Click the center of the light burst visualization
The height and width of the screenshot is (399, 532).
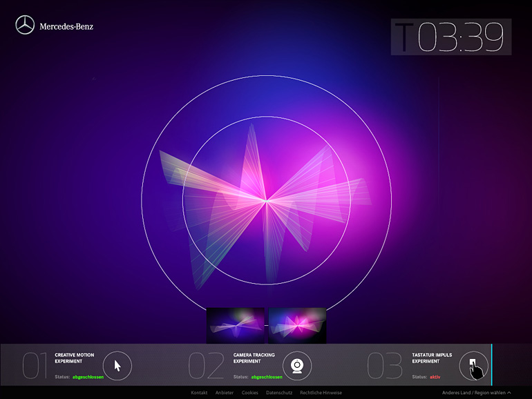tap(267, 201)
